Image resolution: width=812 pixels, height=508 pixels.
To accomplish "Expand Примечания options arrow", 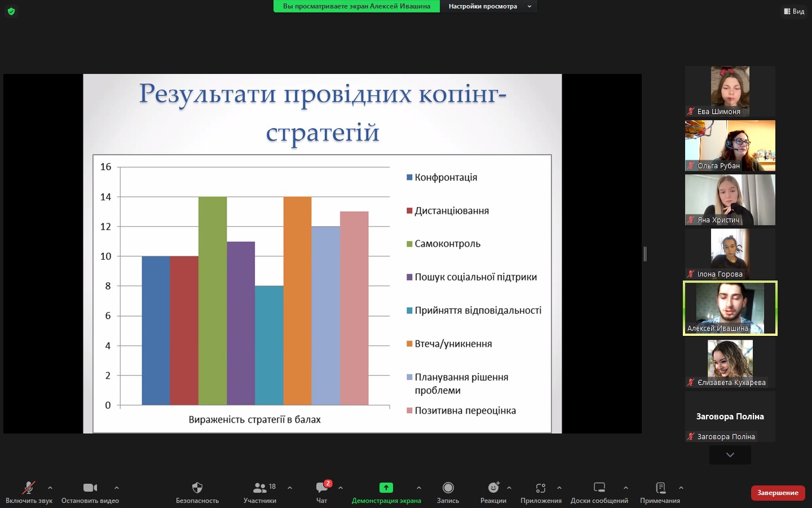I will coord(681,488).
